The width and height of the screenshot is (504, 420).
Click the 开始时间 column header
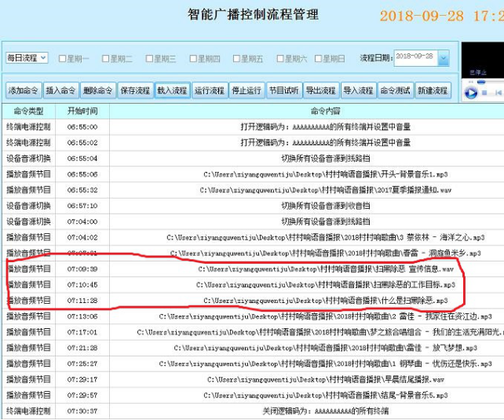tap(82, 111)
